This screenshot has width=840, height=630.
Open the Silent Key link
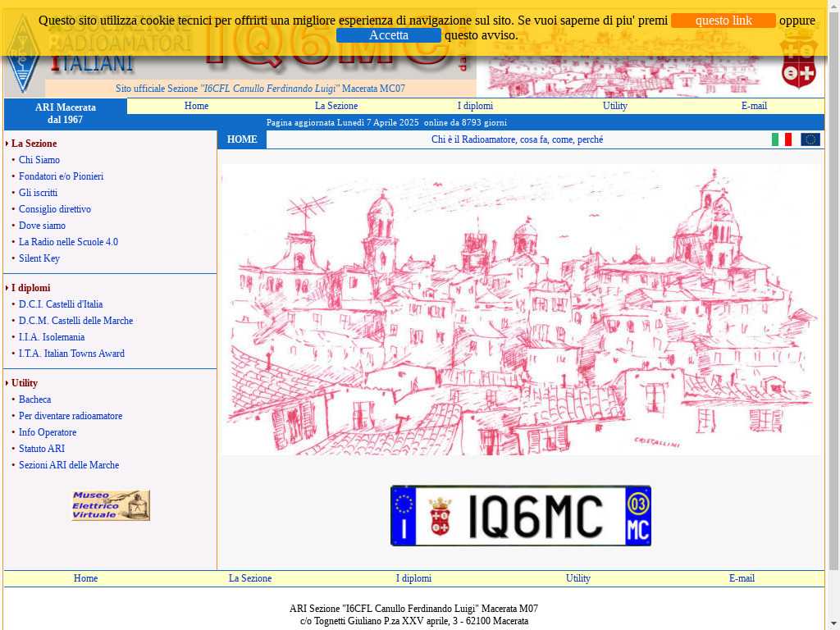point(39,258)
